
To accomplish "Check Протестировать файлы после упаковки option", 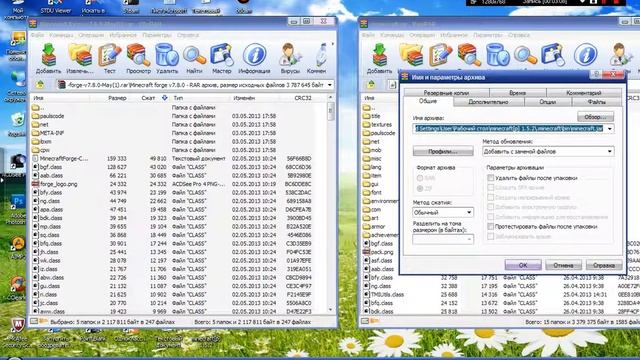I will [491, 226].
